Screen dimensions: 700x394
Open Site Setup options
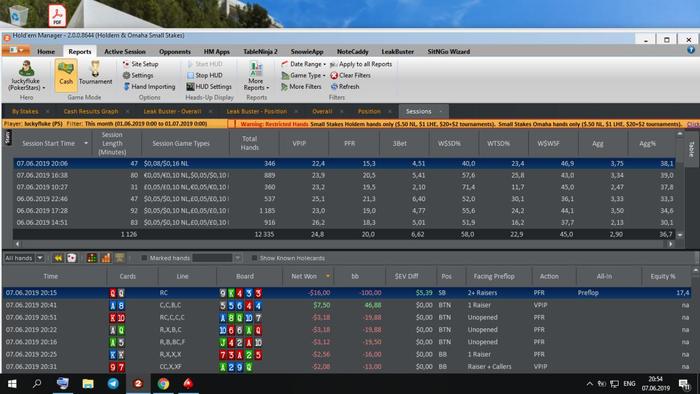[x=140, y=64]
